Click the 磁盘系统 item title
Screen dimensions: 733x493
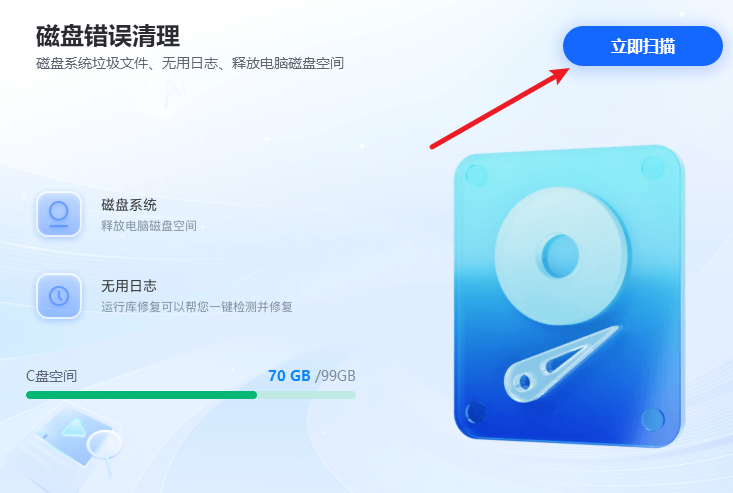coord(129,205)
